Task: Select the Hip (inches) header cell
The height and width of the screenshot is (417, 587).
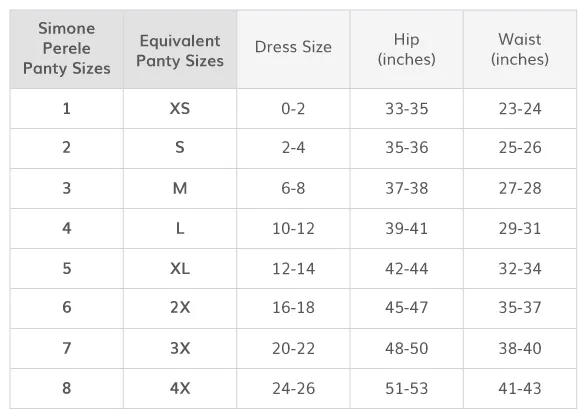Action: pos(407,49)
